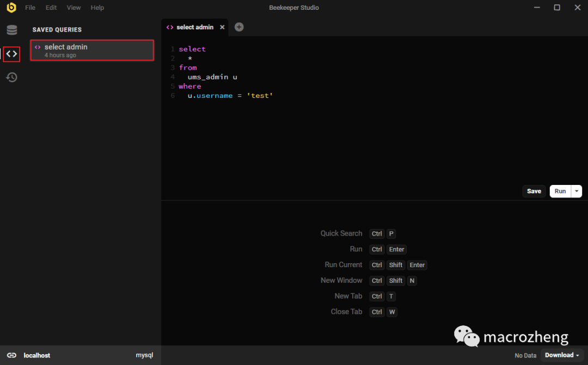Click the code icon beside saved query 'select admin'
Viewport: 588px width, 365px height.
tap(38, 47)
